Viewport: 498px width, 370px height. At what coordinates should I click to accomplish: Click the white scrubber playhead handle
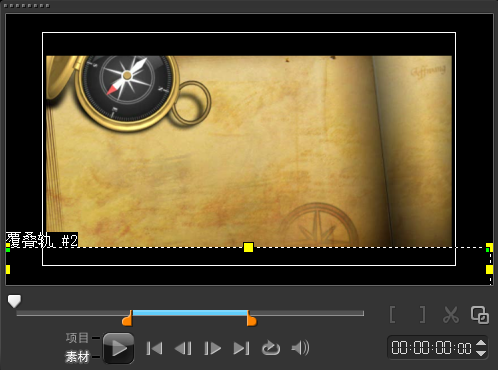tap(14, 301)
